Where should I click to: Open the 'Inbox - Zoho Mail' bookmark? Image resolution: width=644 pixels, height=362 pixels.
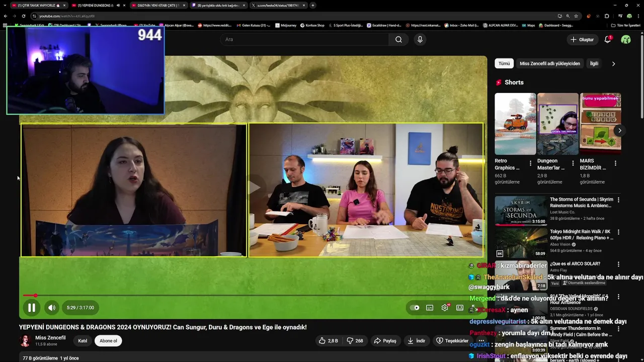[461, 25]
